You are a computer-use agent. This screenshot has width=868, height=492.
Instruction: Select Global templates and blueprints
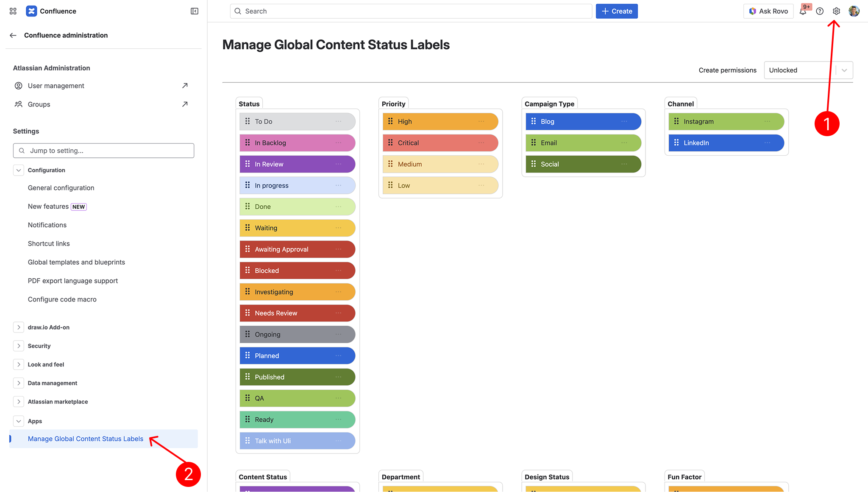point(76,262)
